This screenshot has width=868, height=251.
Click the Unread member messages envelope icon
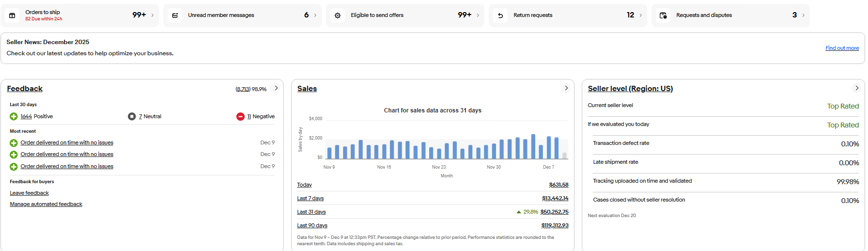coord(175,16)
